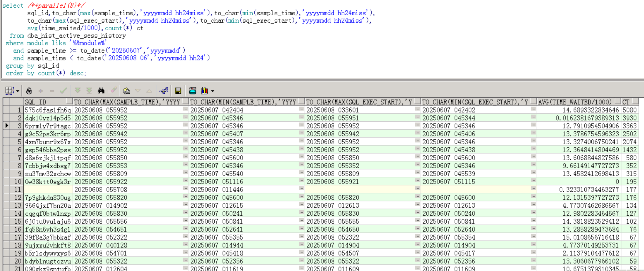The height and width of the screenshot is (271, 644).
Task: Click the grid select mode icon
Action: [x=9, y=91]
